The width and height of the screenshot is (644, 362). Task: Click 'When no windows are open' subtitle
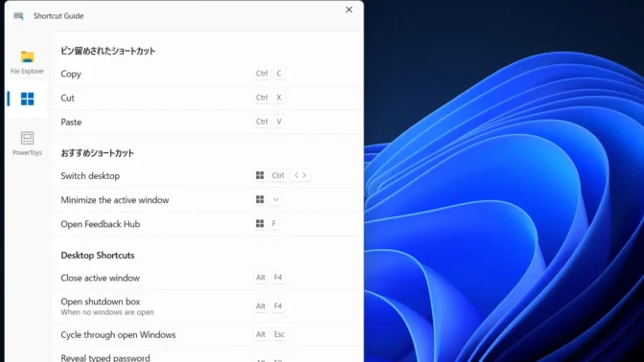tap(107, 312)
